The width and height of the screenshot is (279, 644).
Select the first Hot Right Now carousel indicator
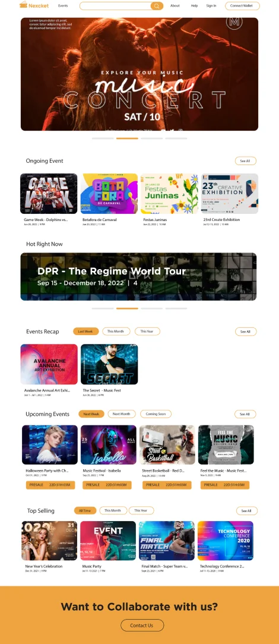click(x=103, y=308)
